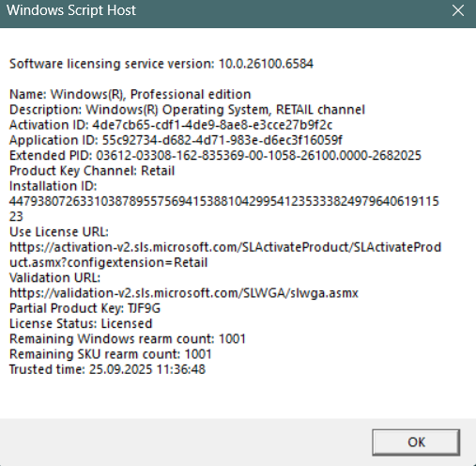This screenshot has height=466, width=476.
Task: Click the Windows Script Host title text
Action: [71, 10]
